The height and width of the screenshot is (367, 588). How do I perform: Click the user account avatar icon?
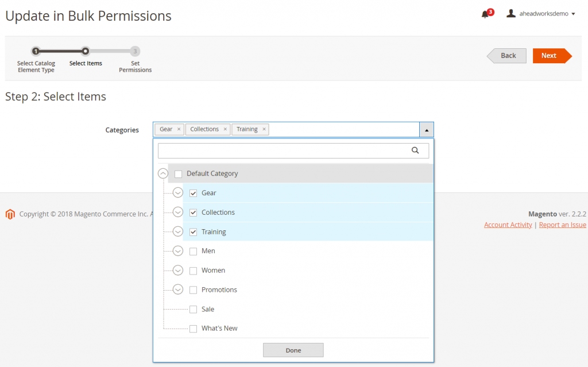tap(510, 13)
